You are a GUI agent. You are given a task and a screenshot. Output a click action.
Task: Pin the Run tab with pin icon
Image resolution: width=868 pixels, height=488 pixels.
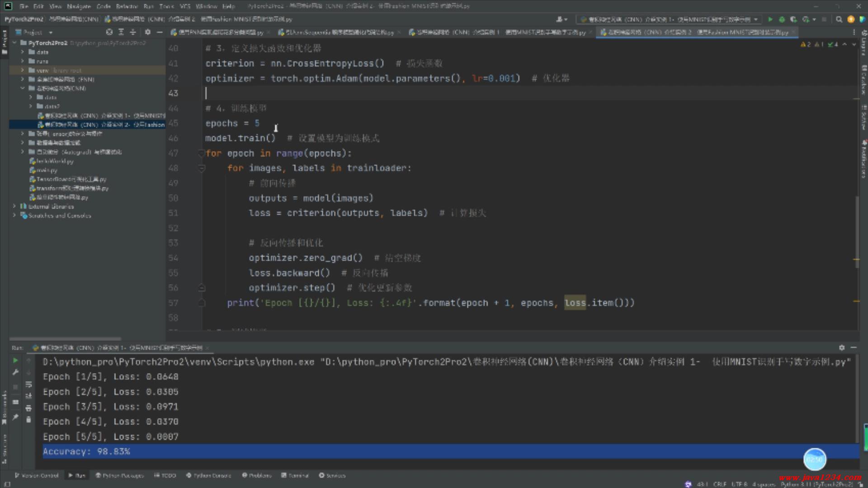pyautogui.click(x=15, y=417)
